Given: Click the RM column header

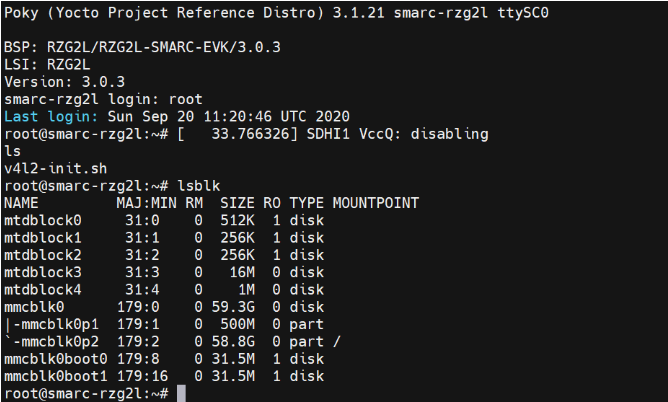Looking at the screenshot, I should [194, 203].
